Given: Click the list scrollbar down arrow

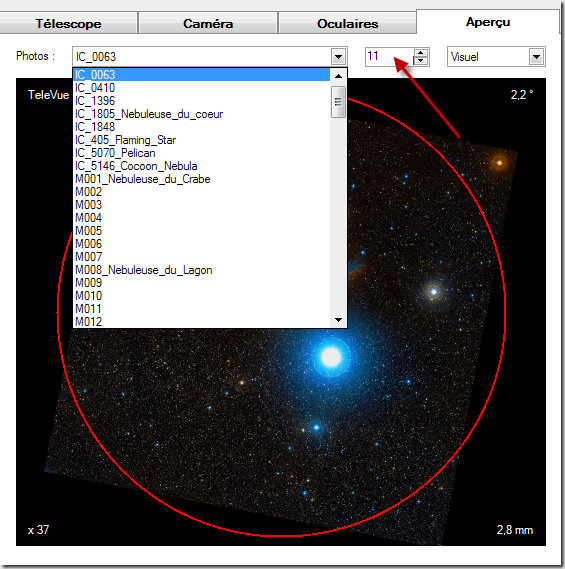Looking at the screenshot, I should pyautogui.click(x=338, y=320).
